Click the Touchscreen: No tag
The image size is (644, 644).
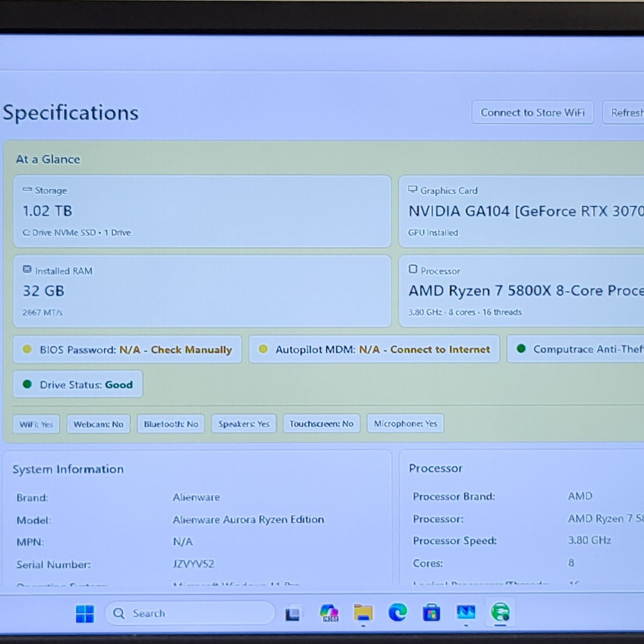[x=321, y=424]
